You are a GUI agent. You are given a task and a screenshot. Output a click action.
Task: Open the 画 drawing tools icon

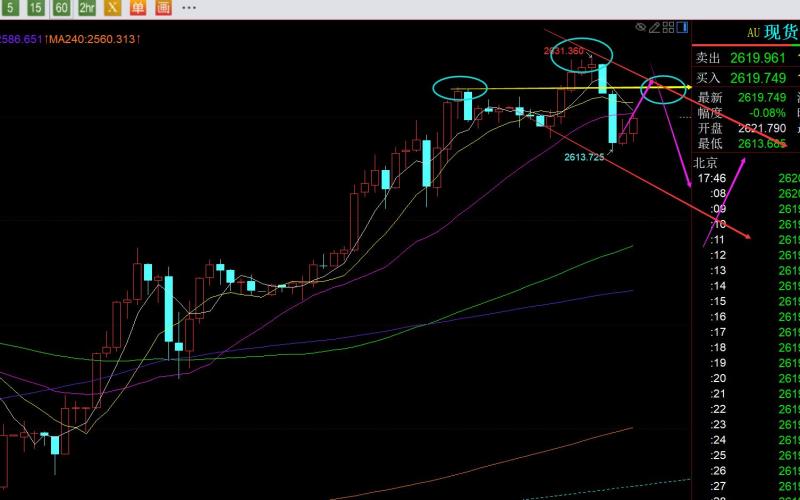[163, 8]
